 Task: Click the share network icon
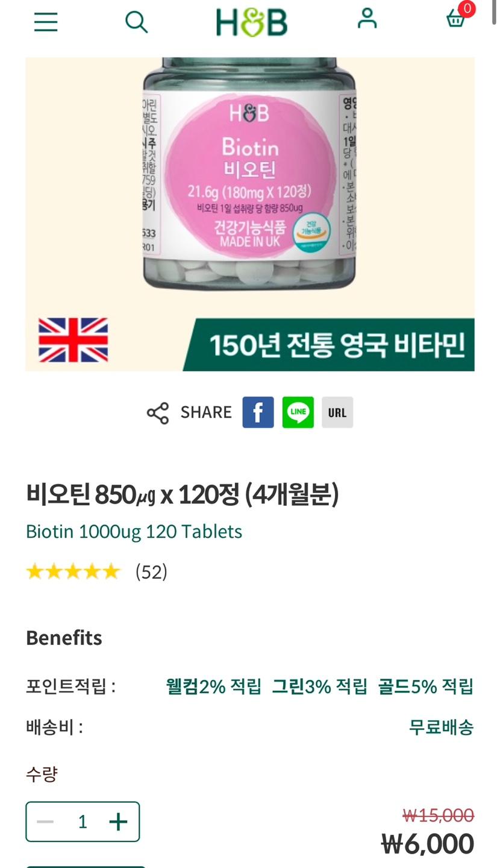[158, 413]
